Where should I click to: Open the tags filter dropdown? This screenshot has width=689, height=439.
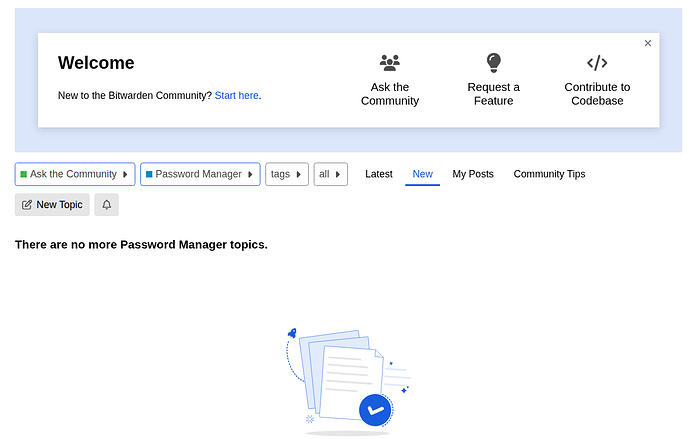tap(287, 174)
